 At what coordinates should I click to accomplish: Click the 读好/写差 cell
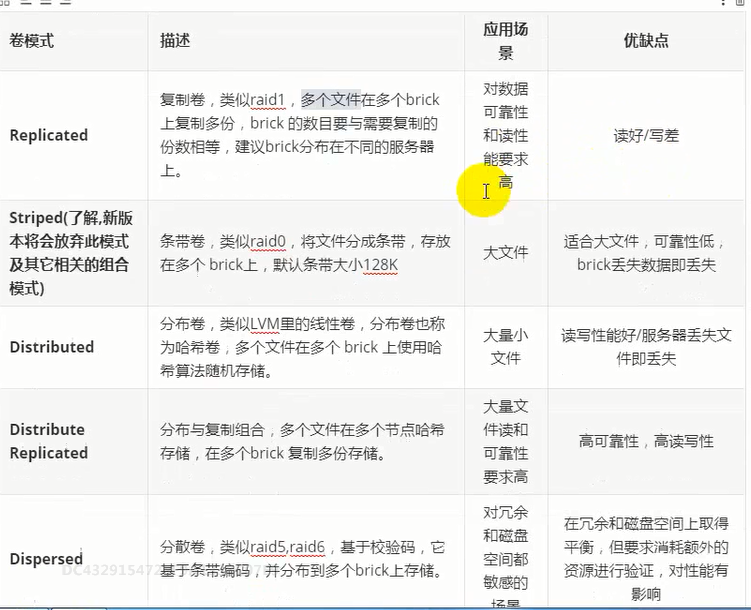tap(646, 136)
